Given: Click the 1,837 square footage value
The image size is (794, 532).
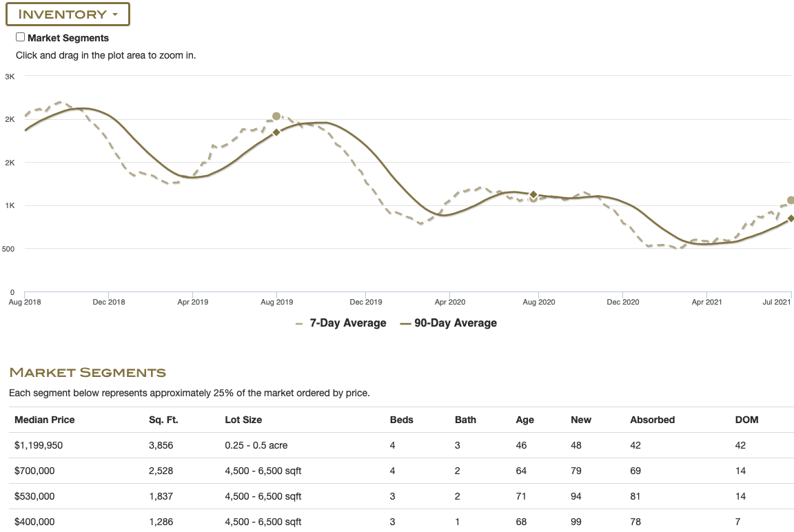Looking at the screenshot, I should (161, 496).
